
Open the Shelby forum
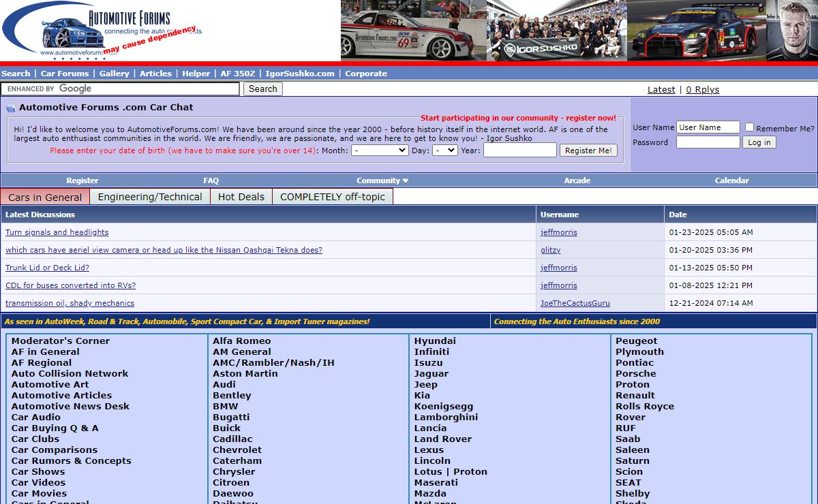(x=633, y=493)
